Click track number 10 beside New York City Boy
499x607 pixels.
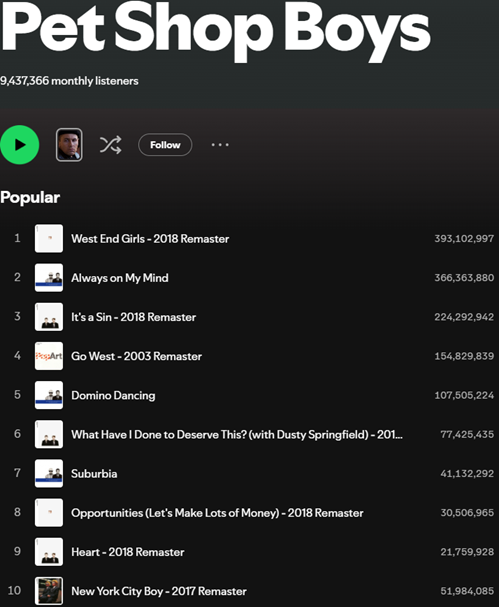click(14, 590)
